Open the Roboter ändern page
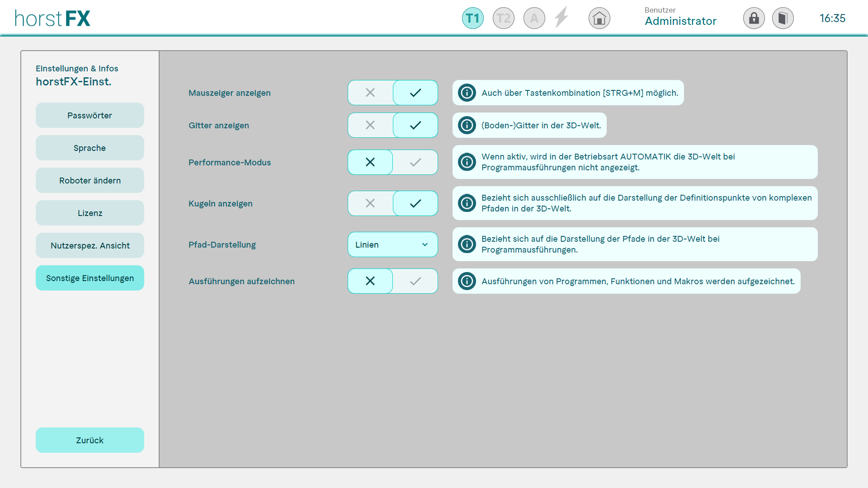This screenshot has width=868, height=488. click(90, 180)
